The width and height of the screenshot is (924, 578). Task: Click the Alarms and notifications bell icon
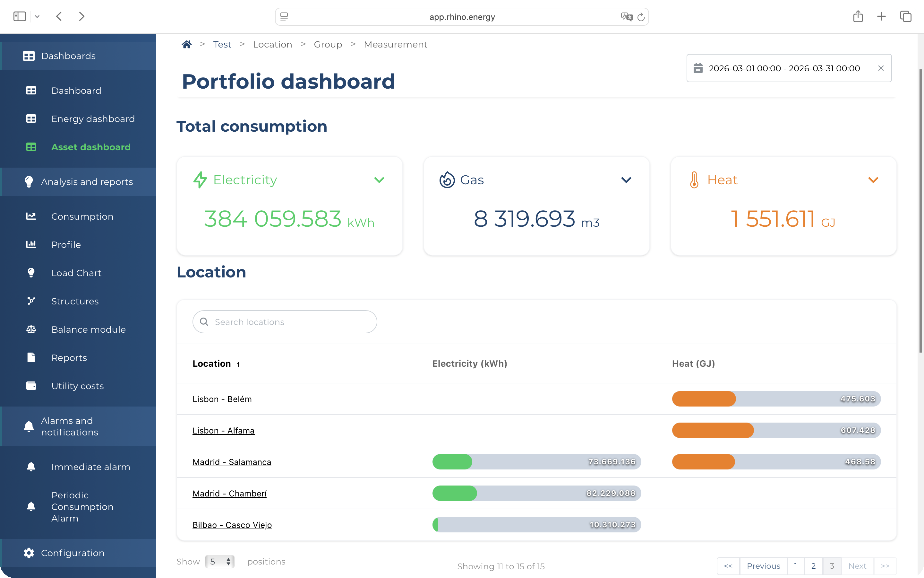29,426
